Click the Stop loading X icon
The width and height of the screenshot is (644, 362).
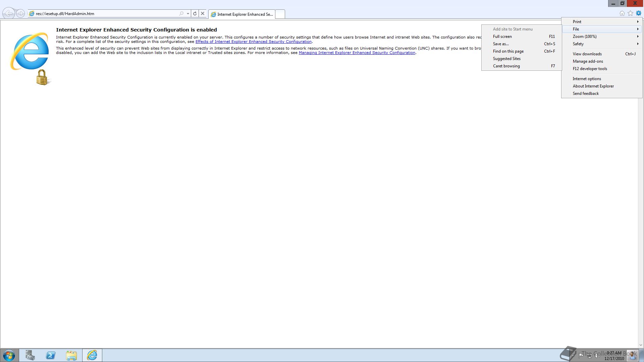pyautogui.click(x=203, y=14)
